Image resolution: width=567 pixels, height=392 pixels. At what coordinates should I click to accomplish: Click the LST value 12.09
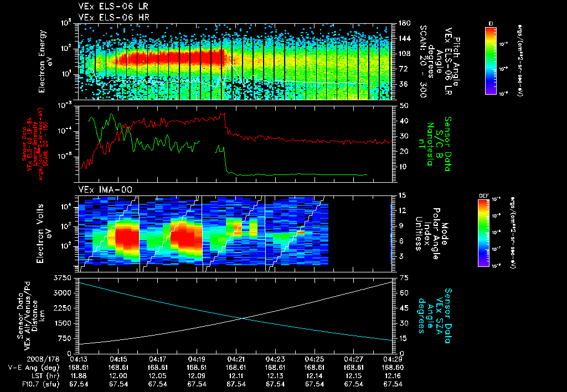(x=197, y=376)
